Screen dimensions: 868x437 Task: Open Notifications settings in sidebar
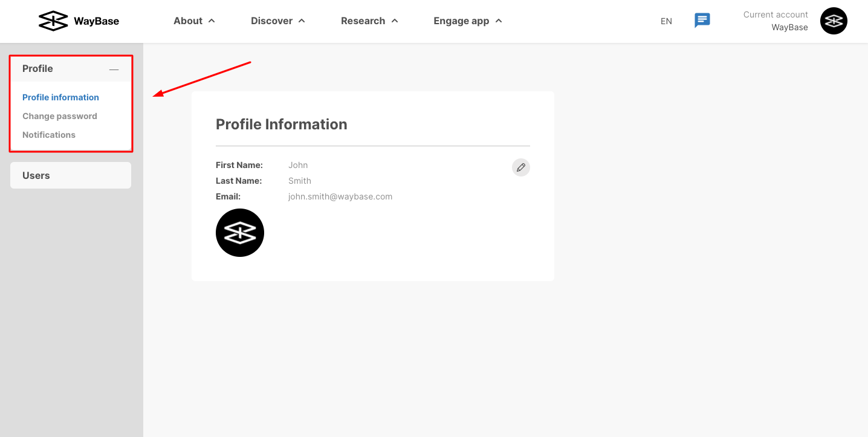tap(49, 135)
